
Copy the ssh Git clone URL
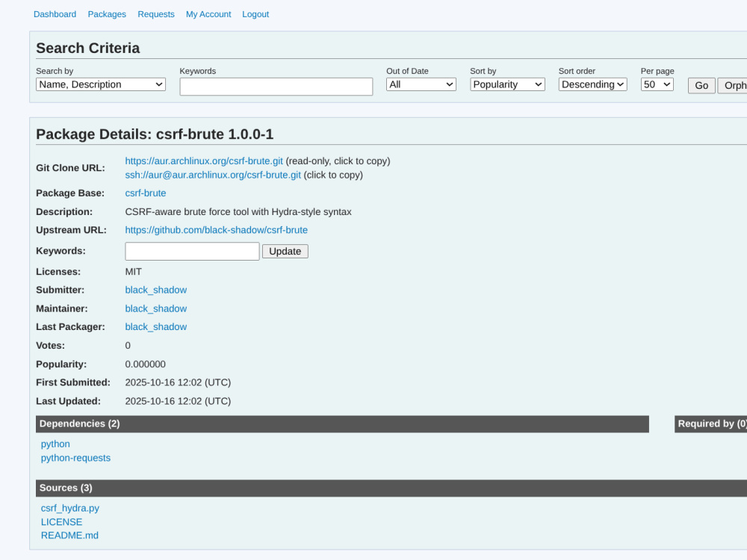[x=213, y=175]
